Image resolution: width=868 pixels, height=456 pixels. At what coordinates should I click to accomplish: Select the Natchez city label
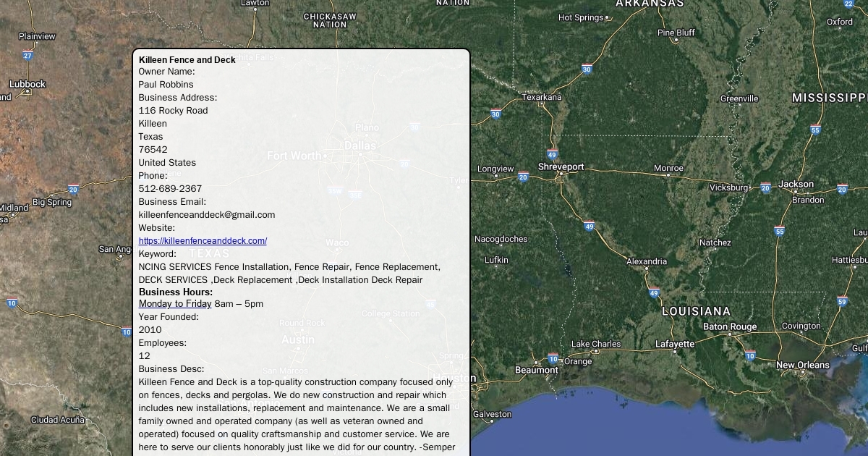pyautogui.click(x=715, y=242)
